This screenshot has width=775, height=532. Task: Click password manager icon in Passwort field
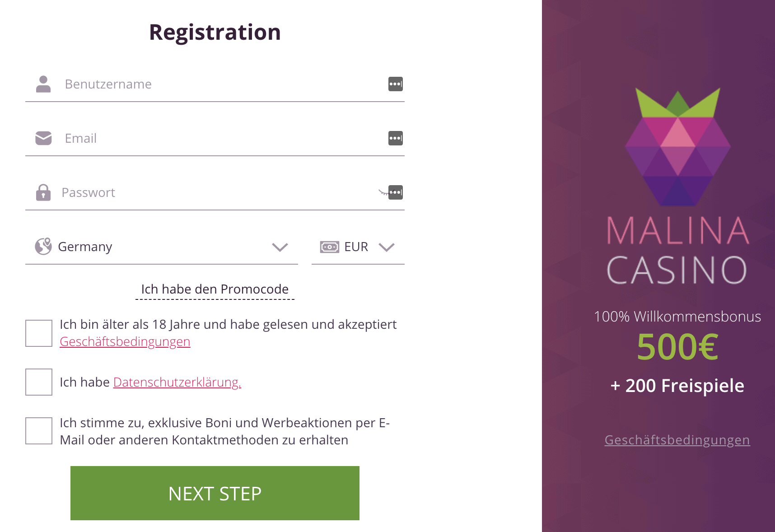396,192
